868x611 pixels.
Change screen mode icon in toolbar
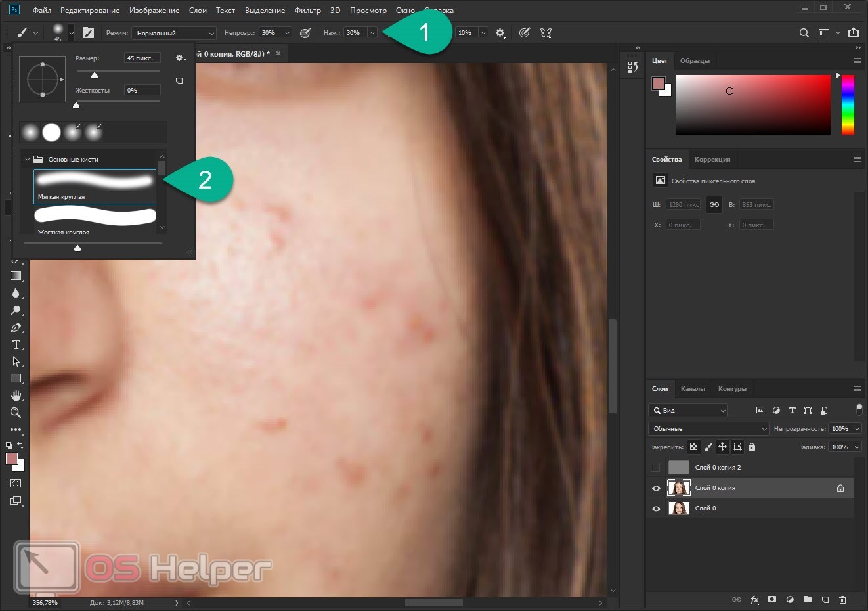point(16,501)
